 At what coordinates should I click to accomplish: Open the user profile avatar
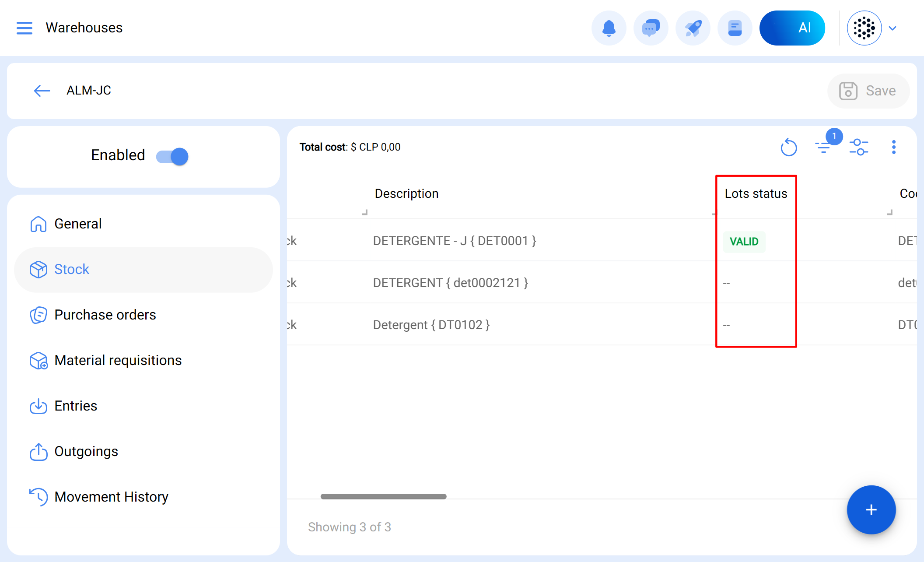pos(864,28)
